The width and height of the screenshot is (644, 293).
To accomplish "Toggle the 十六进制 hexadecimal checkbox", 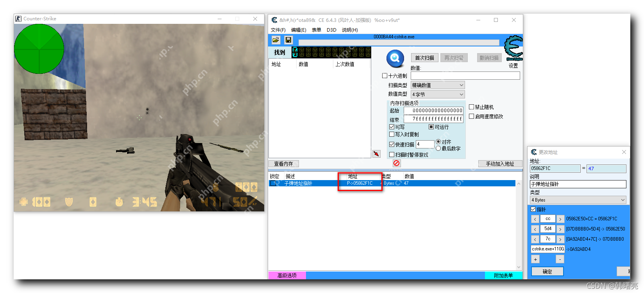I will [385, 76].
